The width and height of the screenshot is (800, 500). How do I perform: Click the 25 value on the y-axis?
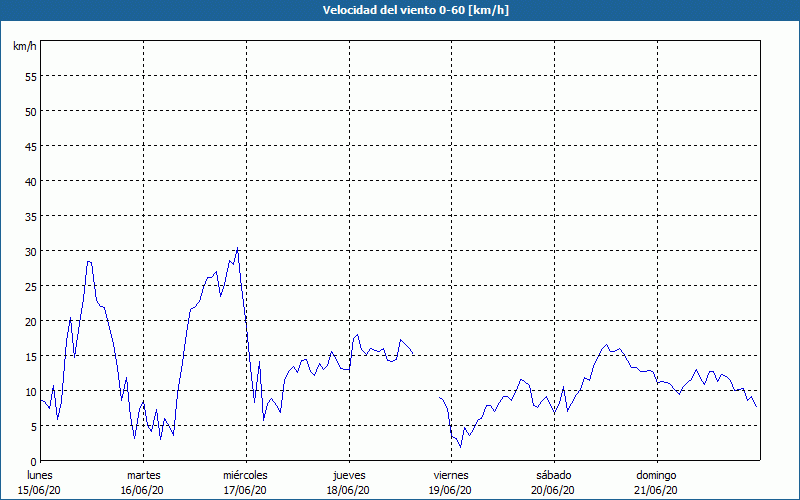31,287
